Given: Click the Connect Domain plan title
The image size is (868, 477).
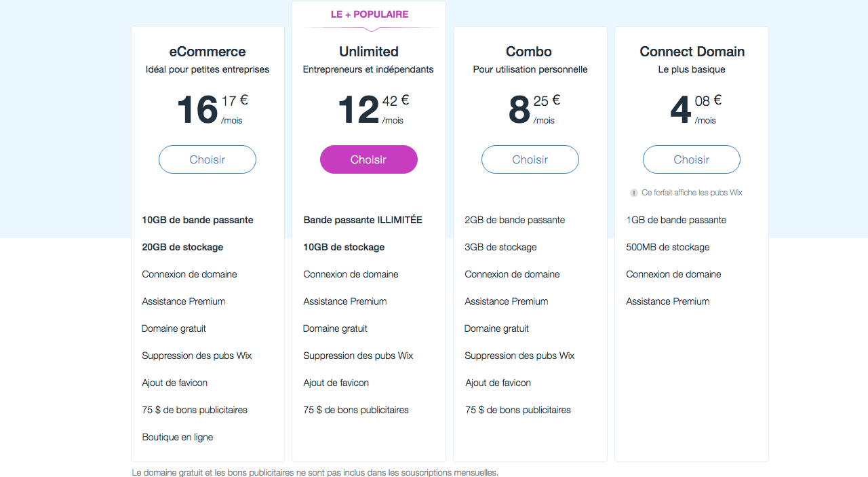Looking at the screenshot, I should 692,52.
